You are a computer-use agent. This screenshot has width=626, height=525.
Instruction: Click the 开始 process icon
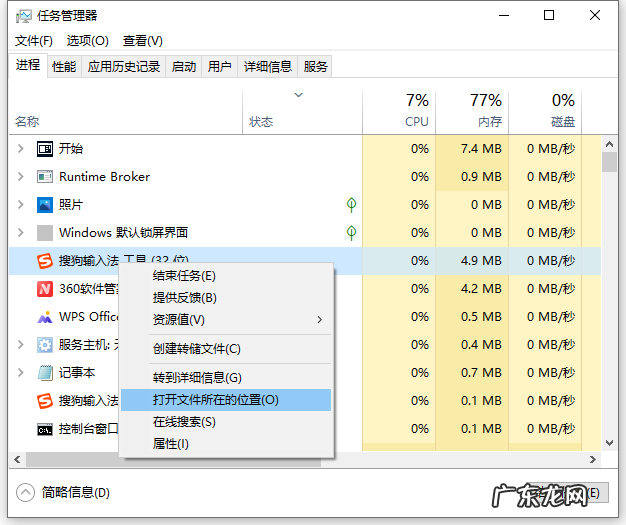pyautogui.click(x=45, y=149)
